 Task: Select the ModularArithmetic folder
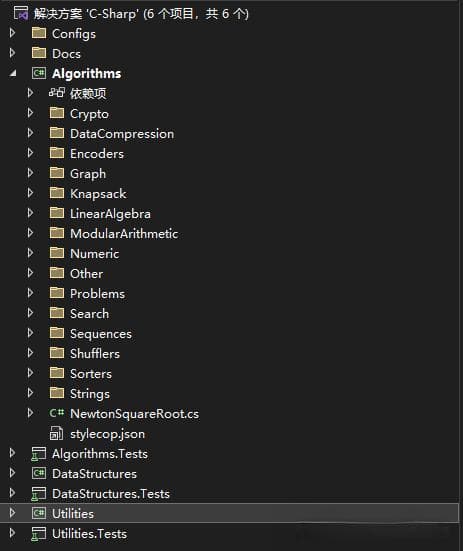pyautogui.click(x=124, y=234)
